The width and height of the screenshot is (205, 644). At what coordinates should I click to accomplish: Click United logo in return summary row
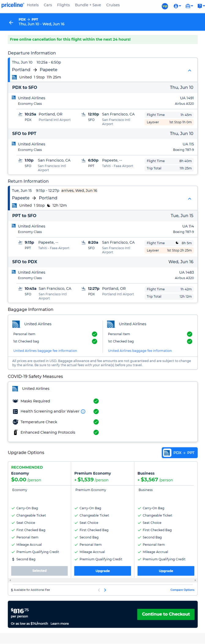point(14,206)
